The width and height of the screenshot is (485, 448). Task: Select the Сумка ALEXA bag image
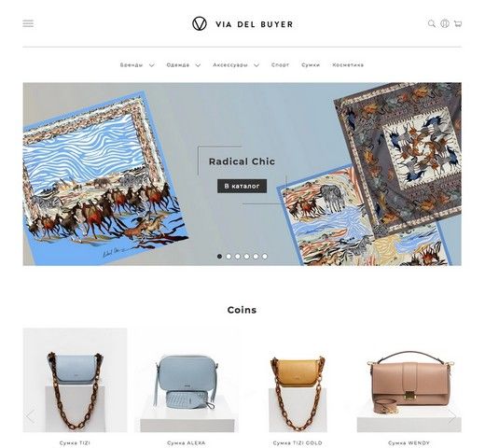click(187, 380)
